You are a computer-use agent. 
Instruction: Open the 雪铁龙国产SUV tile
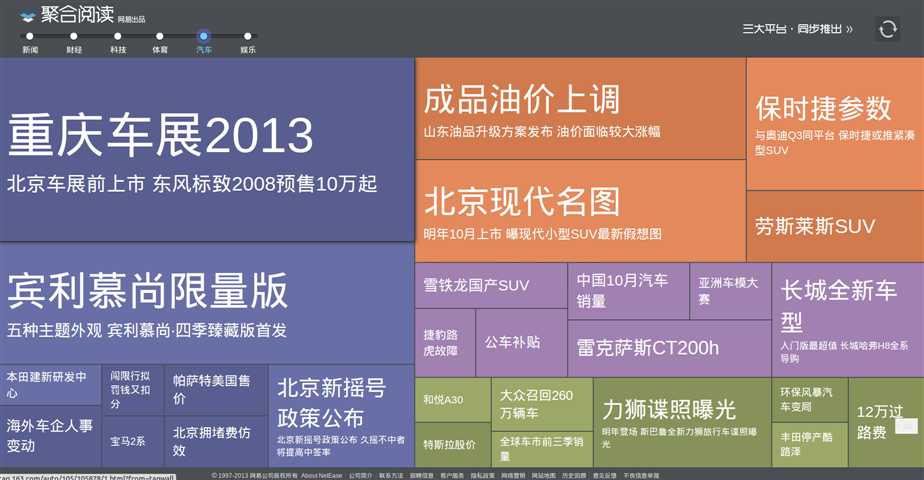click(x=491, y=286)
